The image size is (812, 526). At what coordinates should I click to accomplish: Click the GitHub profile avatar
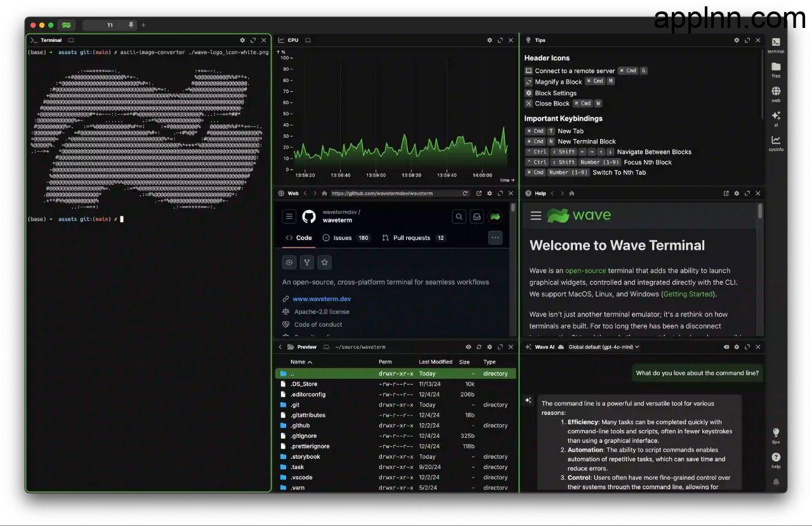[x=495, y=216]
